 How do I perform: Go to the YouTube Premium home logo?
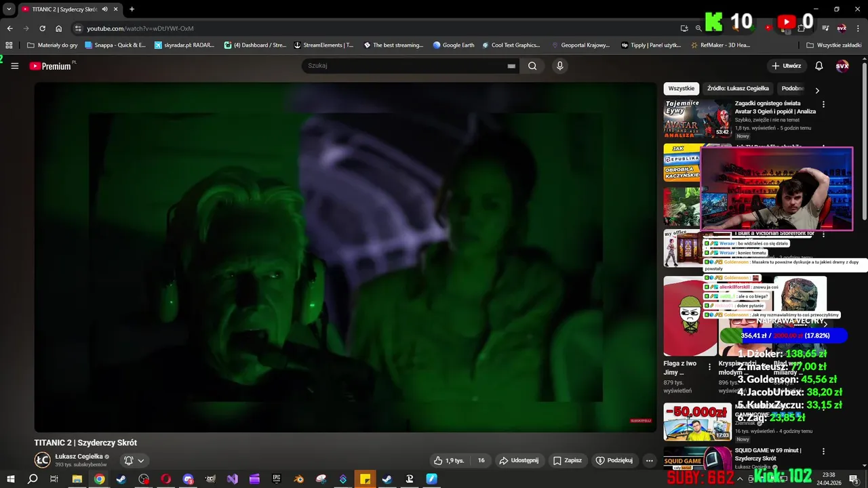pyautogui.click(x=52, y=66)
